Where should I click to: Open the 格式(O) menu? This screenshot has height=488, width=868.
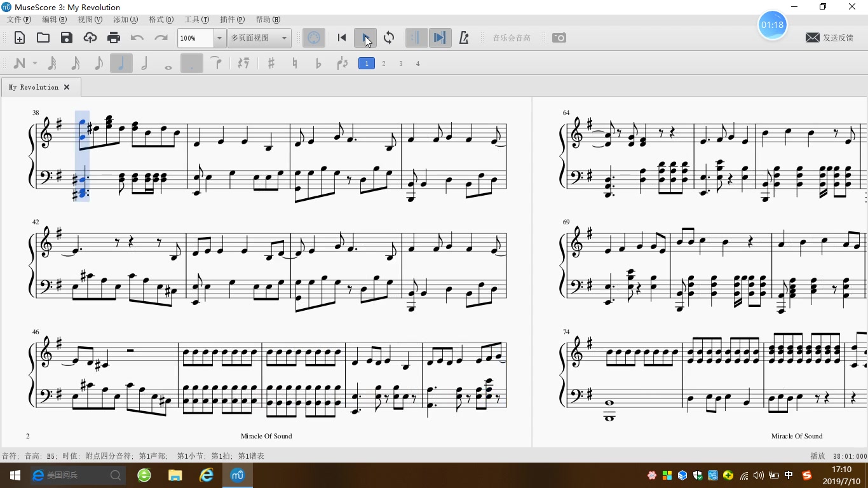click(x=161, y=20)
